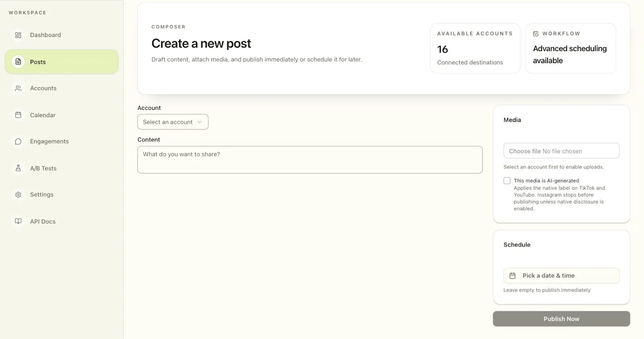Viewport: 644px width, 339px height.
Task: Click the Choose file upload field
Action: click(561, 151)
